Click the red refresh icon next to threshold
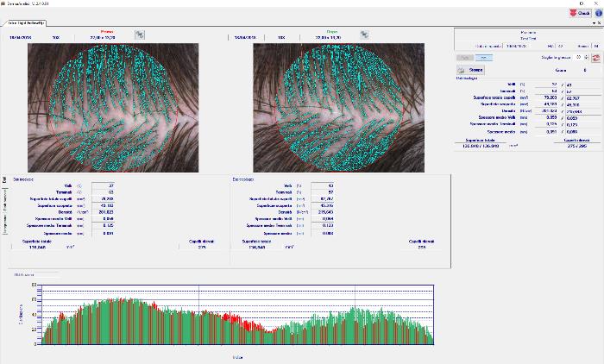The image size is (604, 364). click(x=595, y=57)
